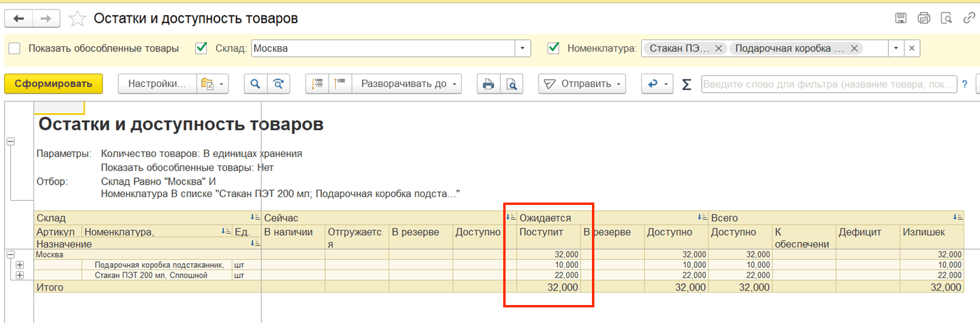
Task: Open report variants dropdown next to Настройки
Action: pyautogui.click(x=213, y=84)
